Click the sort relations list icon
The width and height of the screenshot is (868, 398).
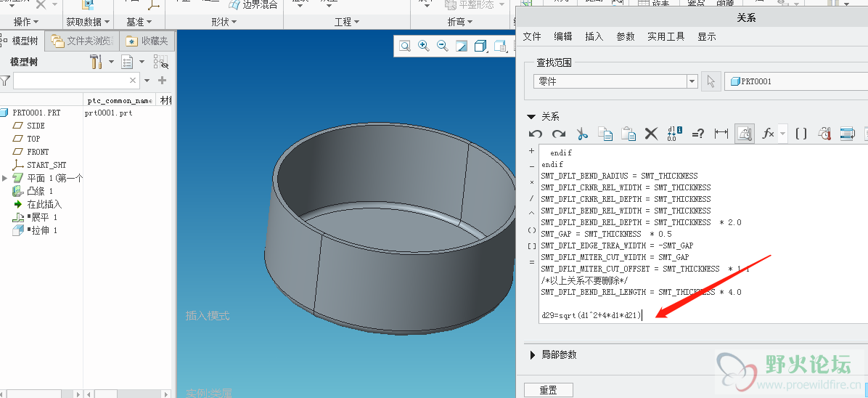click(847, 134)
